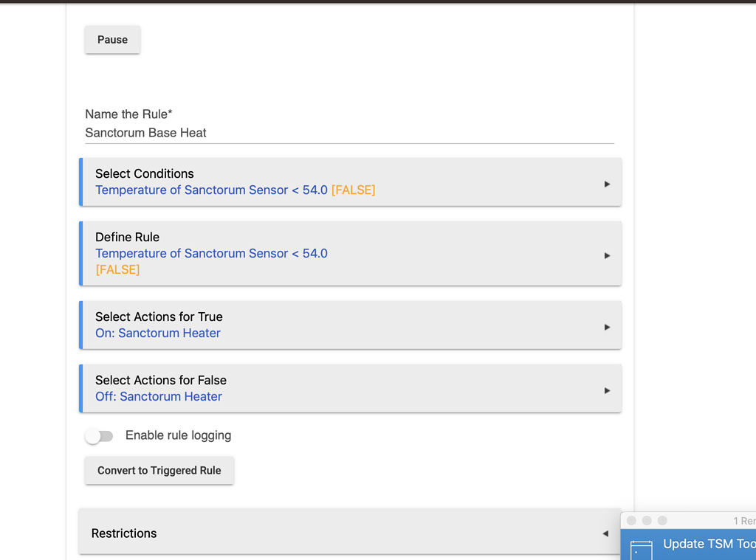
Task: Click the calendar icon beside Update TSM
Action: coord(641,549)
